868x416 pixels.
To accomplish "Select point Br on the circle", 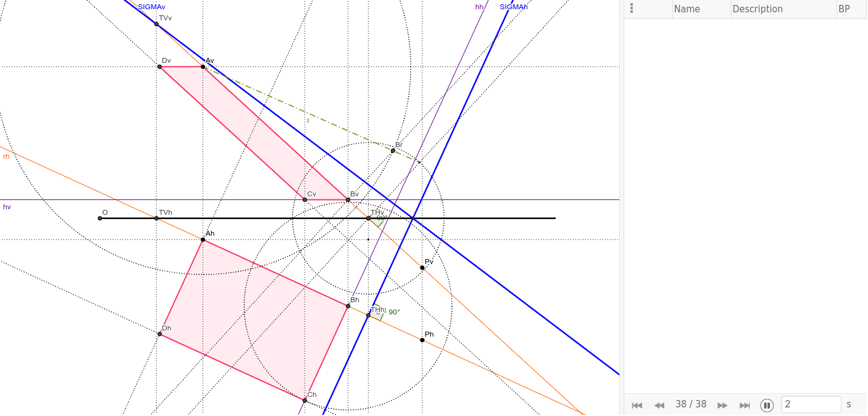I will [393, 151].
